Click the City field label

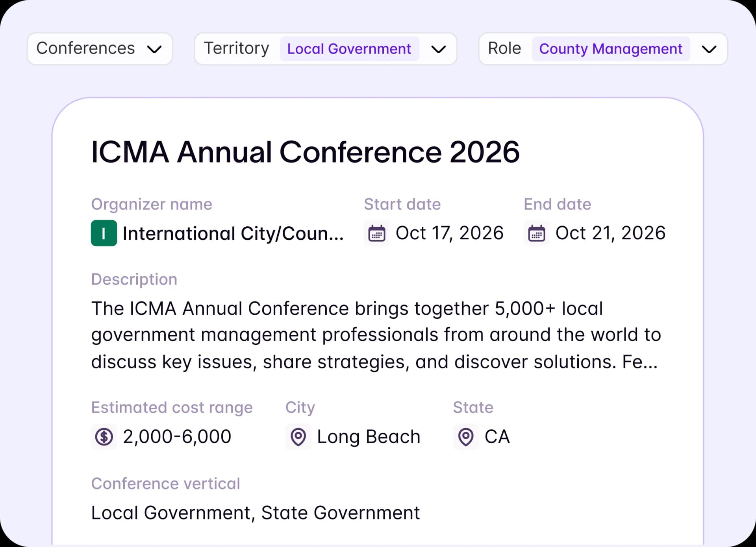(300, 408)
